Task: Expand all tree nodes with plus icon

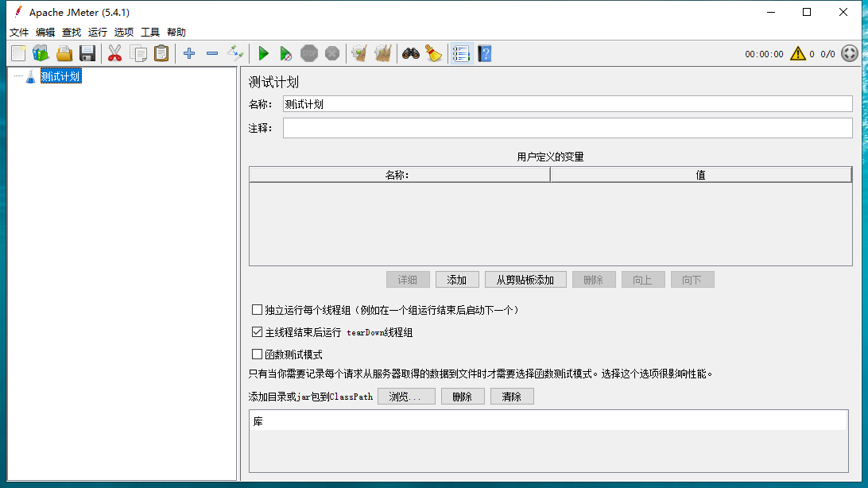Action: 189,54
